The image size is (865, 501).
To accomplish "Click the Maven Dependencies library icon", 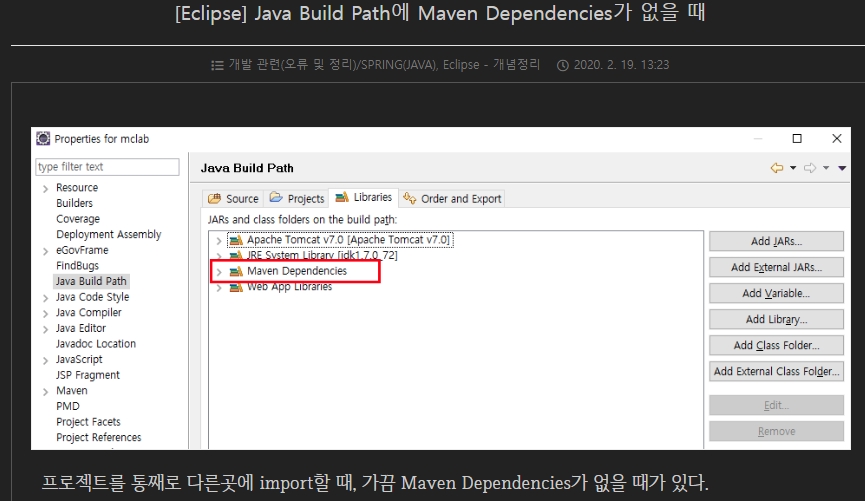I will (x=236, y=271).
